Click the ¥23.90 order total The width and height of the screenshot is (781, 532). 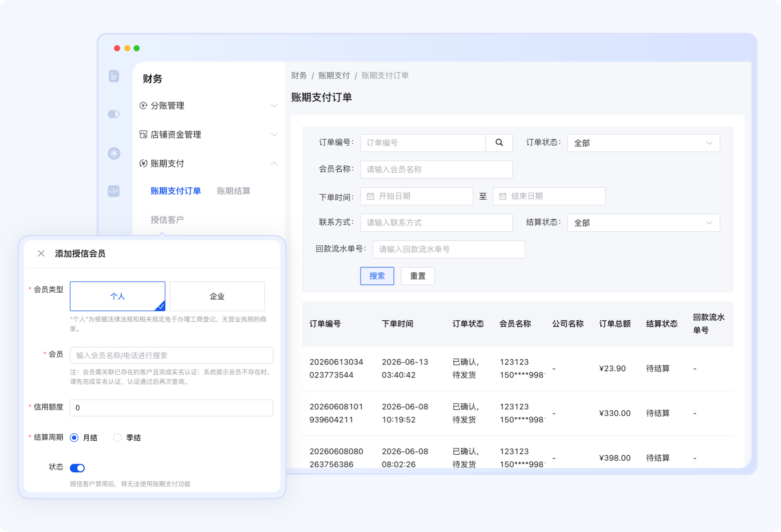[x=612, y=369]
